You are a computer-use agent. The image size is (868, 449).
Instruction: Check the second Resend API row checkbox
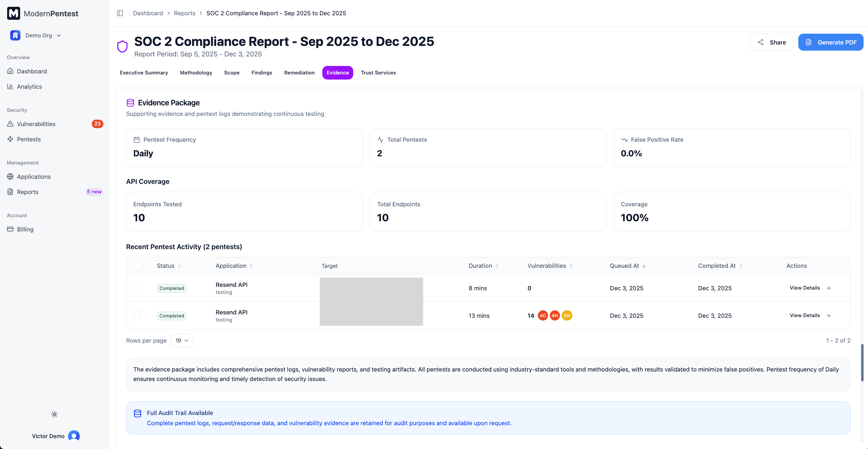click(137, 315)
